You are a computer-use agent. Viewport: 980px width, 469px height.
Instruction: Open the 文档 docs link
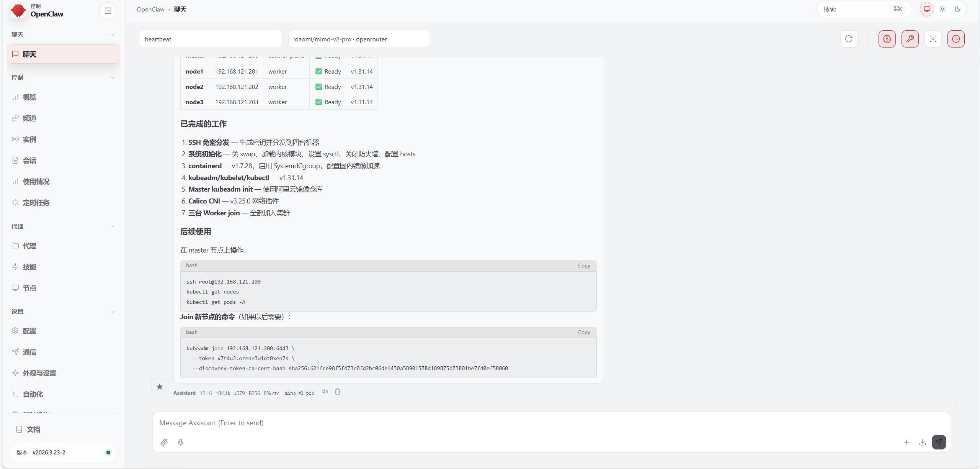33,429
